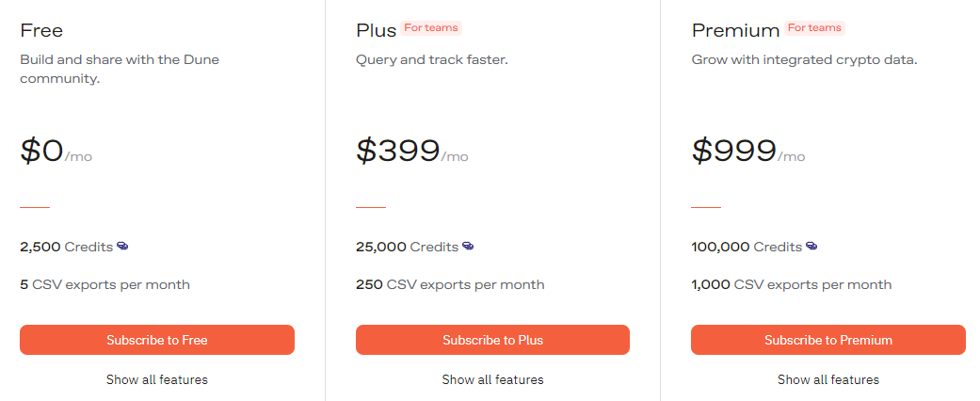This screenshot has height=401, width=980.
Task: Expand all features under Premium plan
Action: tap(828, 379)
